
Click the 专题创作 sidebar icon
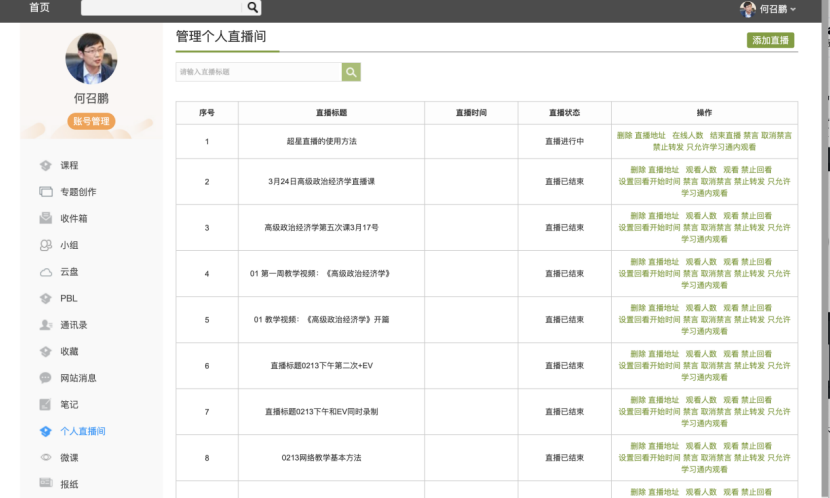45,192
